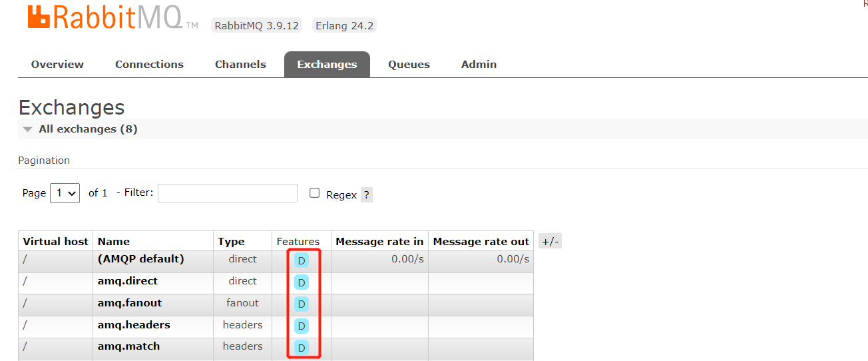
Task: Switch to the Overview tab
Action: pyautogui.click(x=57, y=65)
